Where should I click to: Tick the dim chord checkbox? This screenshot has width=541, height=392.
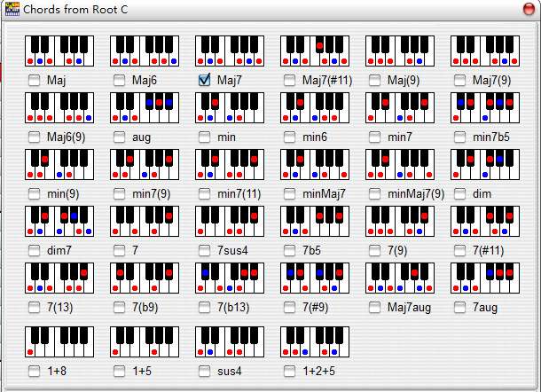click(460, 193)
